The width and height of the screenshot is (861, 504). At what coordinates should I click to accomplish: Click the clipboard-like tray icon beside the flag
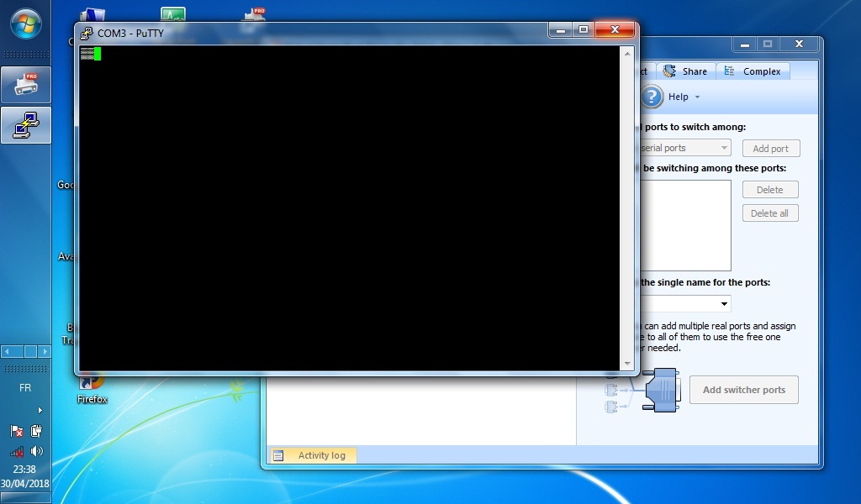37,431
